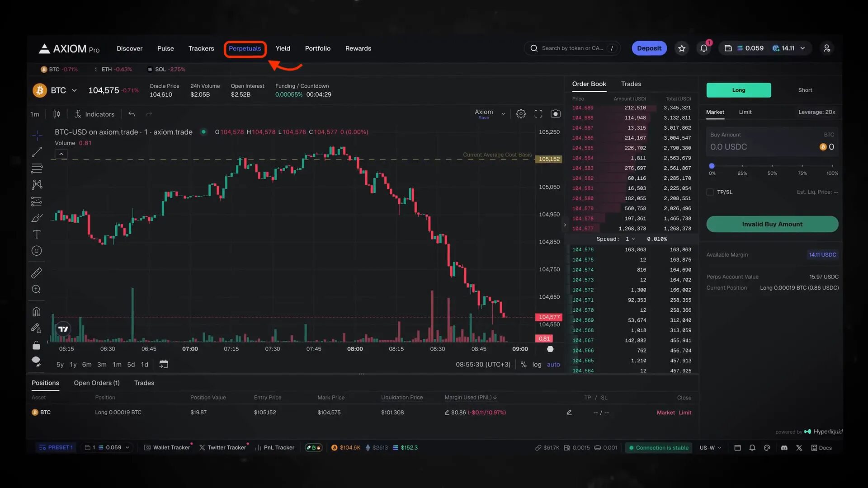This screenshot has height=488, width=868.
Task: Open the Portfolio menu item
Action: click(x=317, y=48)
